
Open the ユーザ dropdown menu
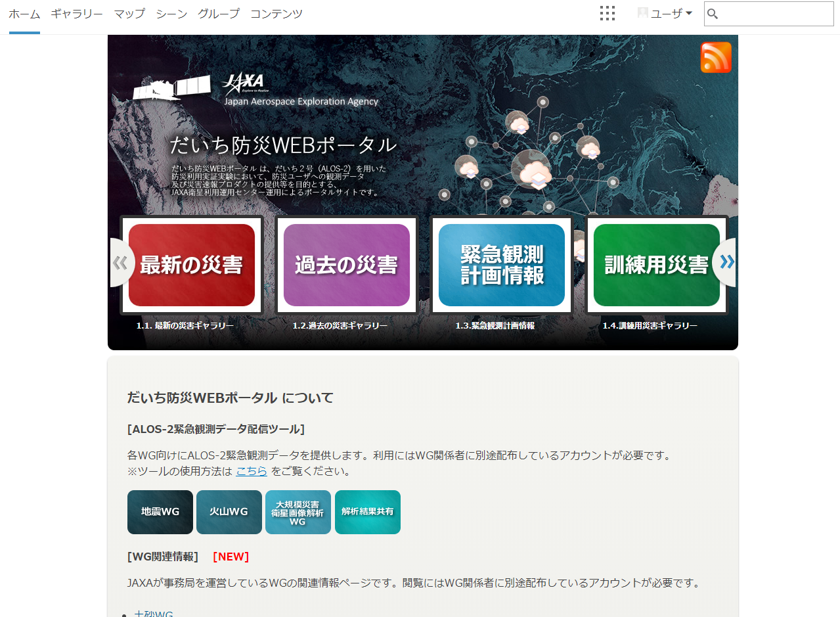click(x=667, y=11)
